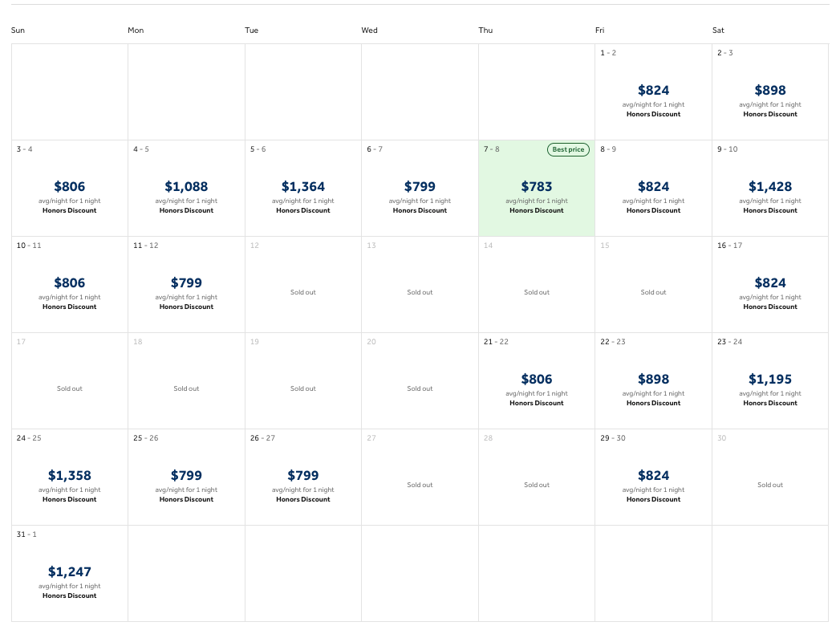The height and width of the screenshot is (630, 840).
Task: Pick the 21 - 22 Thursday stay at $806
Action: 537,380
